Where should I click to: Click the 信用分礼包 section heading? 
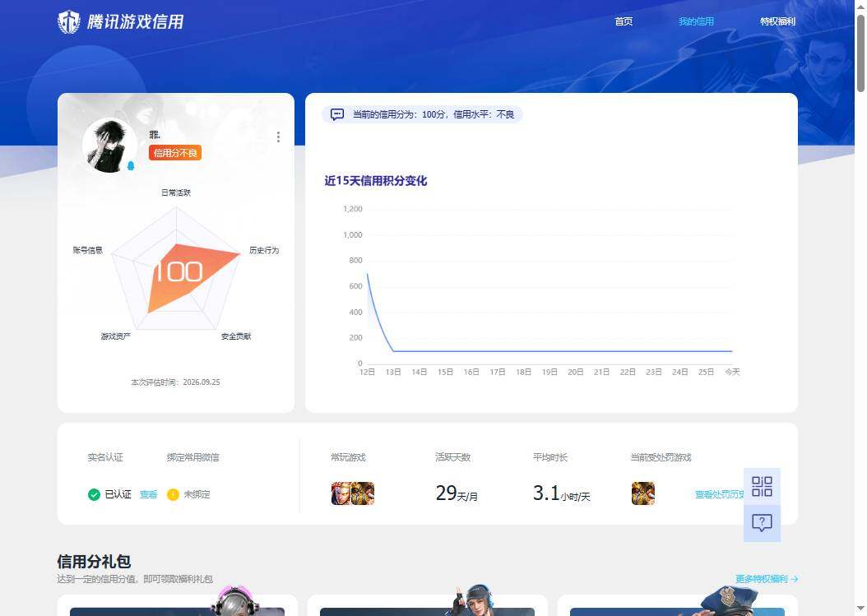[x=94, y=561]
